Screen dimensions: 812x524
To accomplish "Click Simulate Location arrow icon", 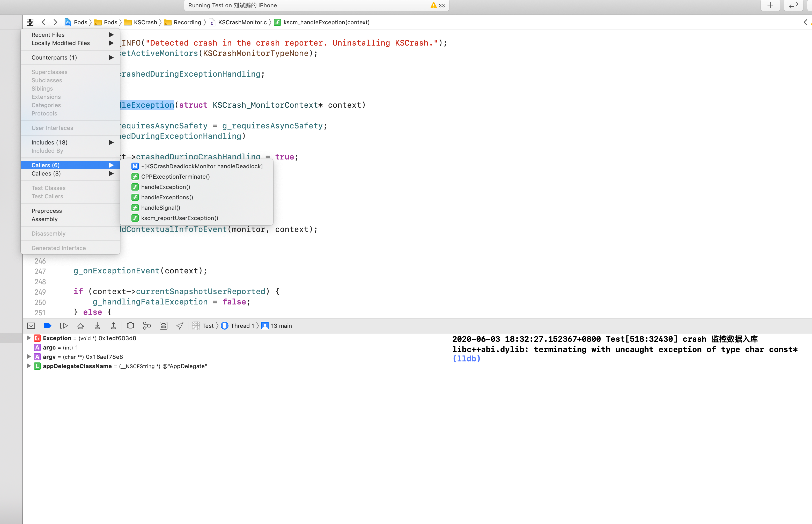I will point(180,326).
